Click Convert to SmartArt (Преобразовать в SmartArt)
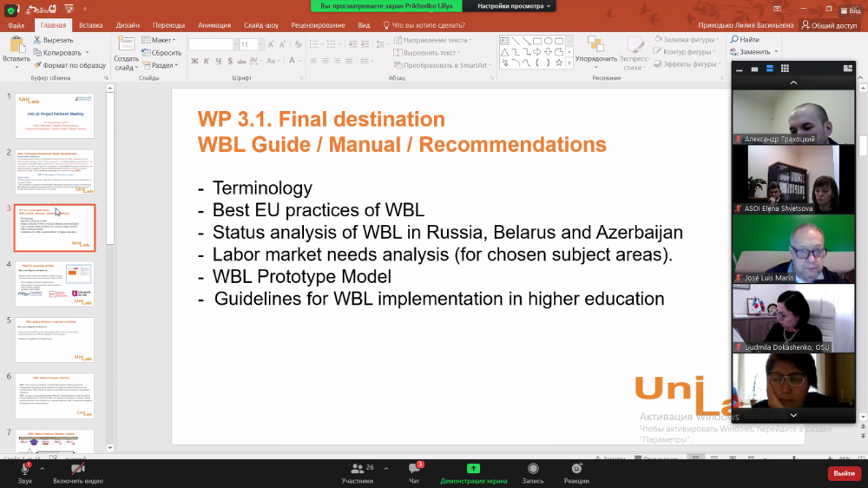This screenshot has width=868, height=488. [442, 65]
